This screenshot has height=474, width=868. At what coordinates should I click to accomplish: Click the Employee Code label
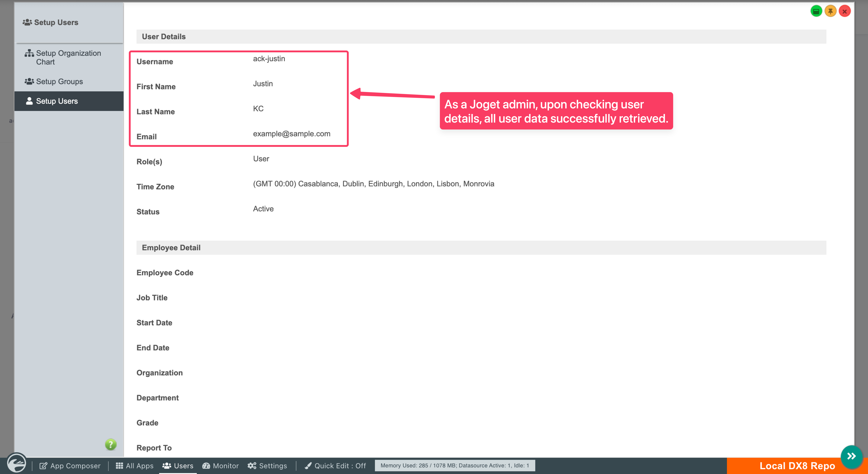pos(165,273)
